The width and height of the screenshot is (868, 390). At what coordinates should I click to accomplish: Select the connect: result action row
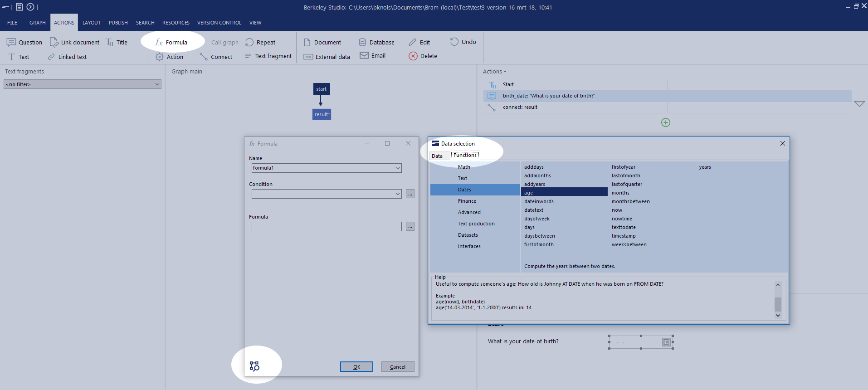pos(668,107)
